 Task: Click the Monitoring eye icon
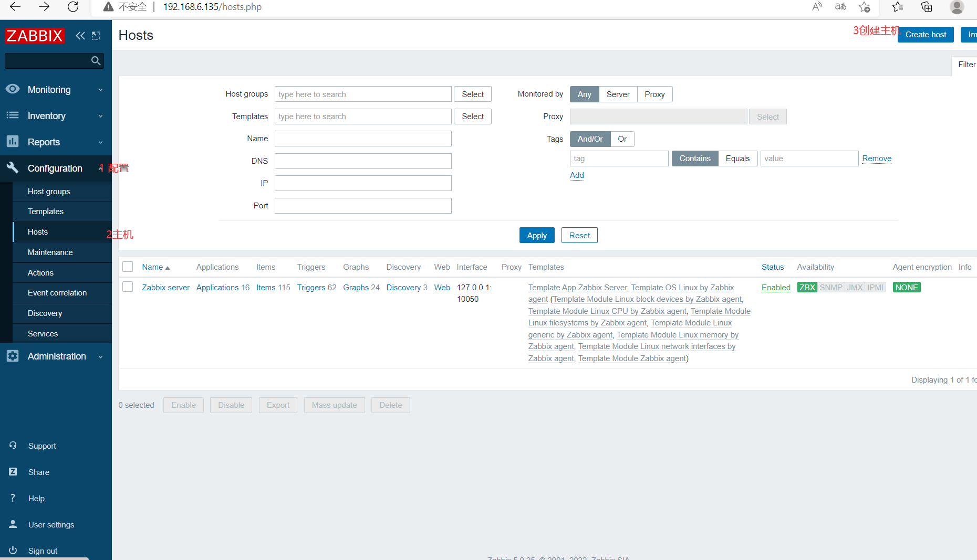pyautogui.click(x=13, y=89)
